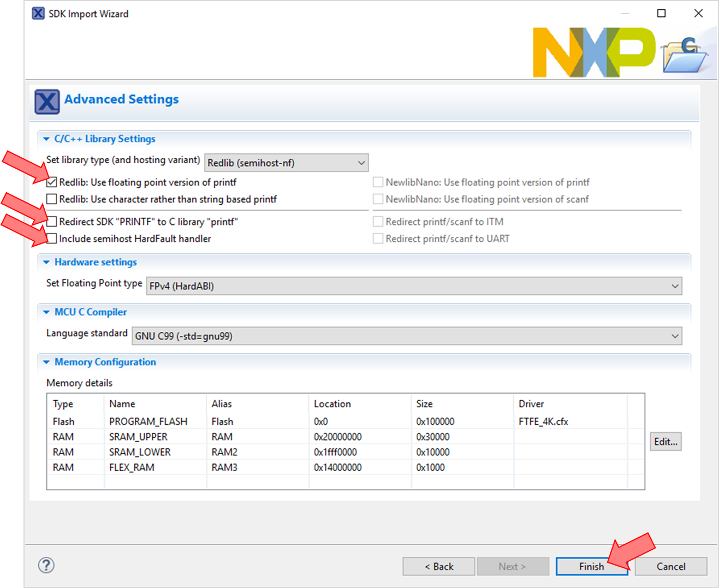The width and height of the screenshot is (719, 588).
Task: Click the NXP logo in header
Action: tap(594, 52)
